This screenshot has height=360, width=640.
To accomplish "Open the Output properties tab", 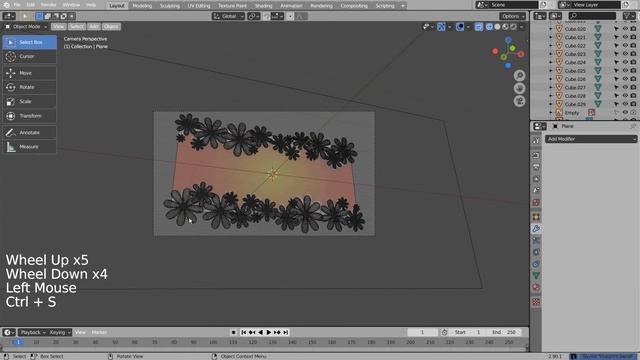I will (536, 167).
